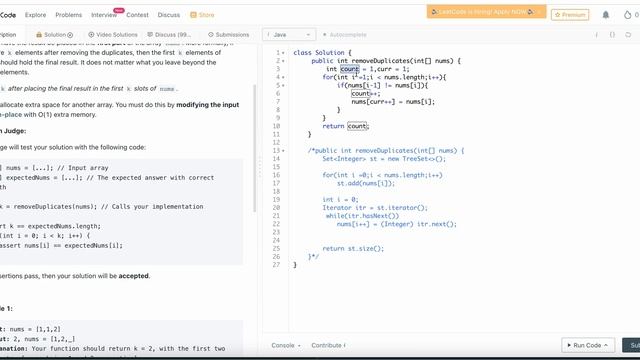This screenshot has height=360, width=640.
Task: Expand the Console panel
Action: 286,345
